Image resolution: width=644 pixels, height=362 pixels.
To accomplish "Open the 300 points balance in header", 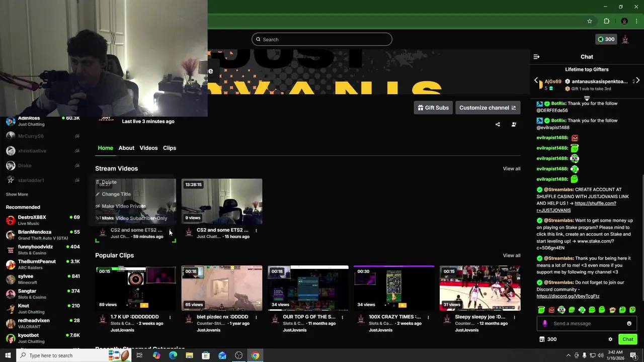I will click(606, 39).
